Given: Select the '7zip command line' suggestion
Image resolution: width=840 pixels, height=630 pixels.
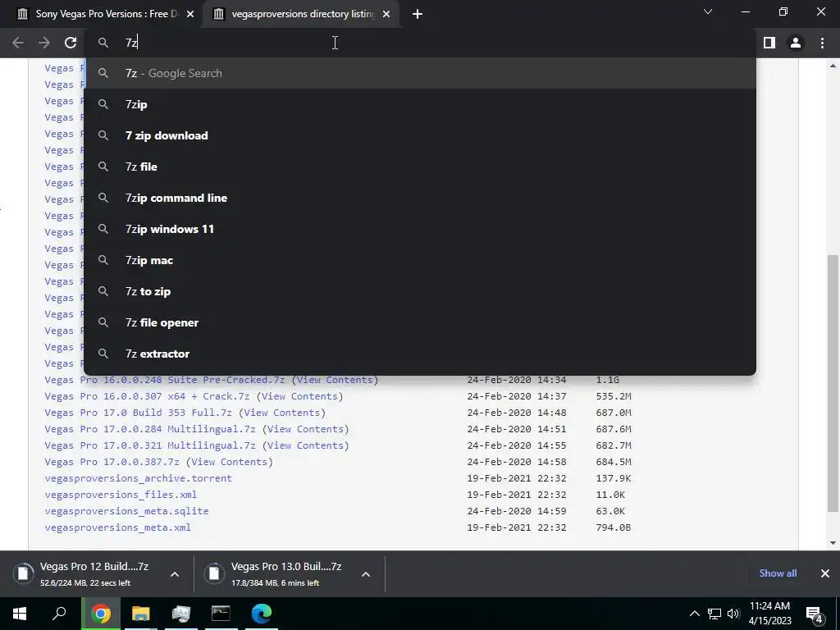Looking at the screenshot, I should pos(419,198).
